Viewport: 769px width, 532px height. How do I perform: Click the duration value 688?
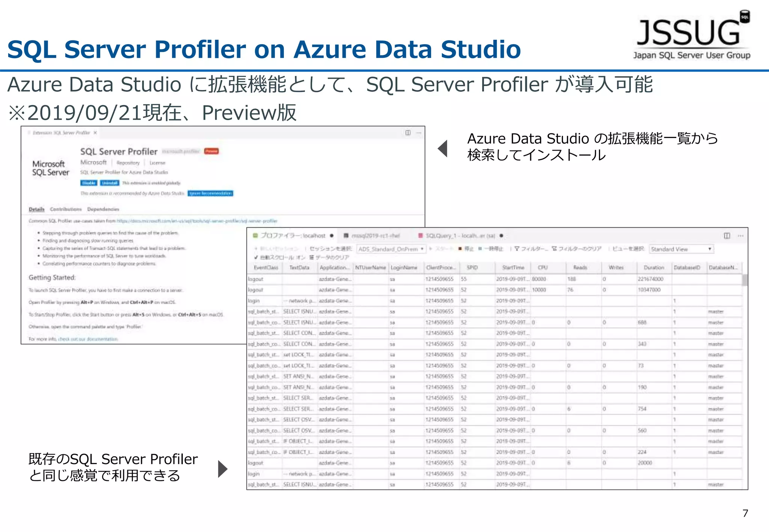[642, 323]
